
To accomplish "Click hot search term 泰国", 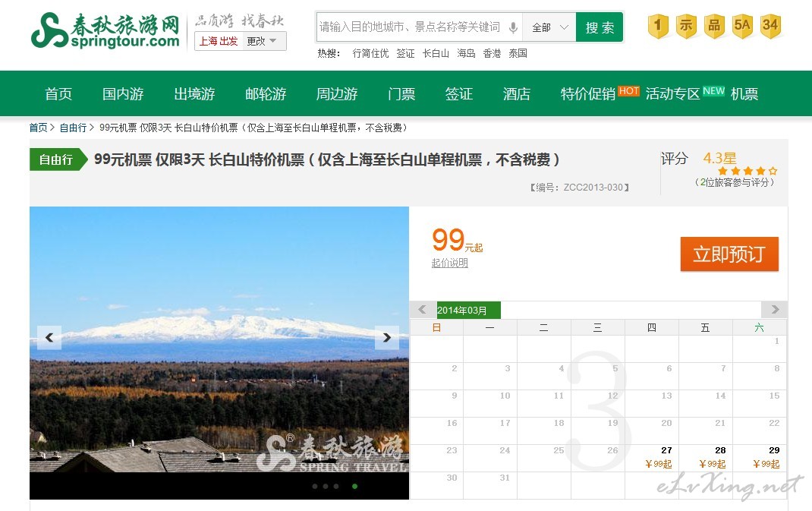I will (518, 53).
